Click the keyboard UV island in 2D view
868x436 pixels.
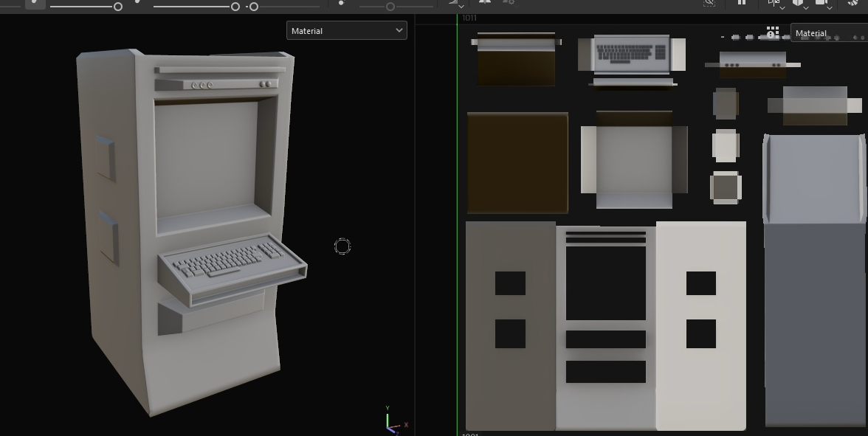632,54
